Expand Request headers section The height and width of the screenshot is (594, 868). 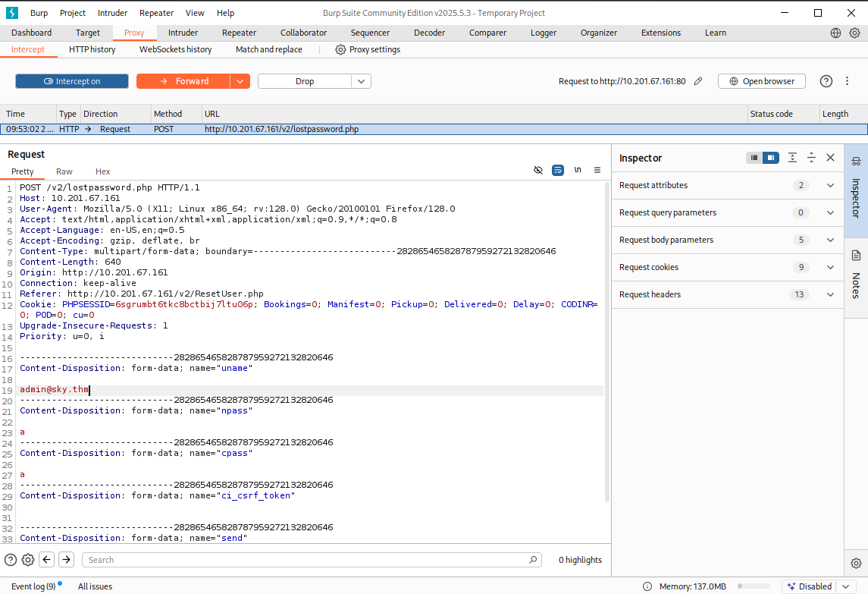coord(728,294)
